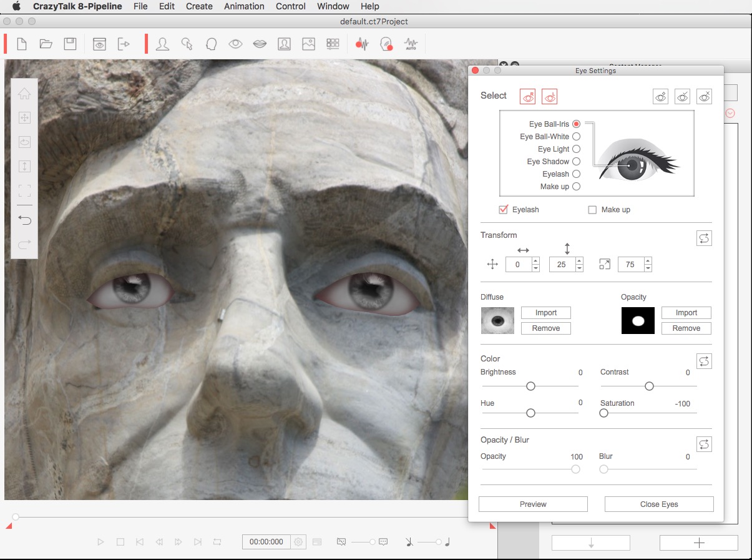Enable the Make up checkbox
This screenshot has height=560, width=752.
point(592,210)
